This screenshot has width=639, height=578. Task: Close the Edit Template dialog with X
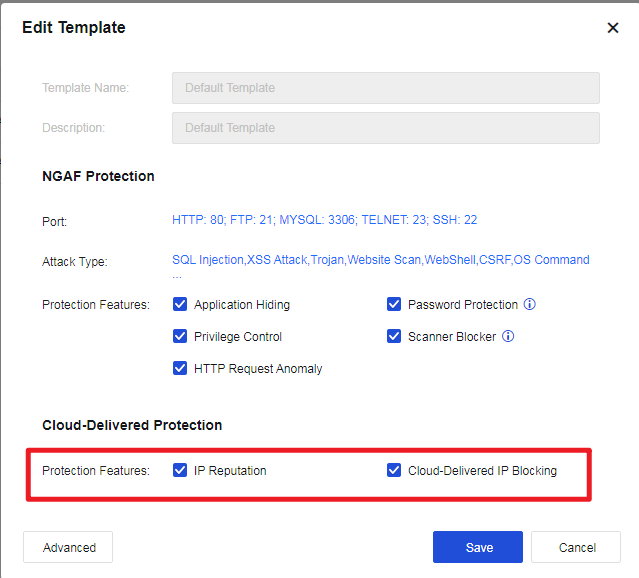pos(613,28)
